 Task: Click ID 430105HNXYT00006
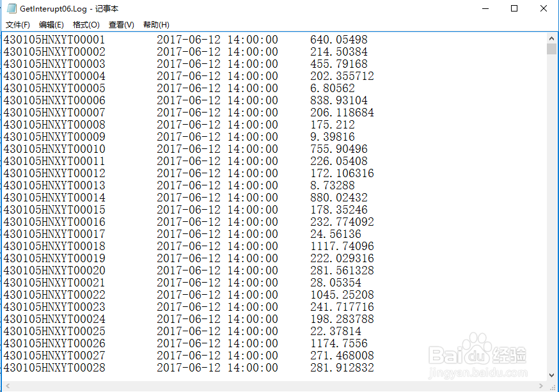point(54,100)
